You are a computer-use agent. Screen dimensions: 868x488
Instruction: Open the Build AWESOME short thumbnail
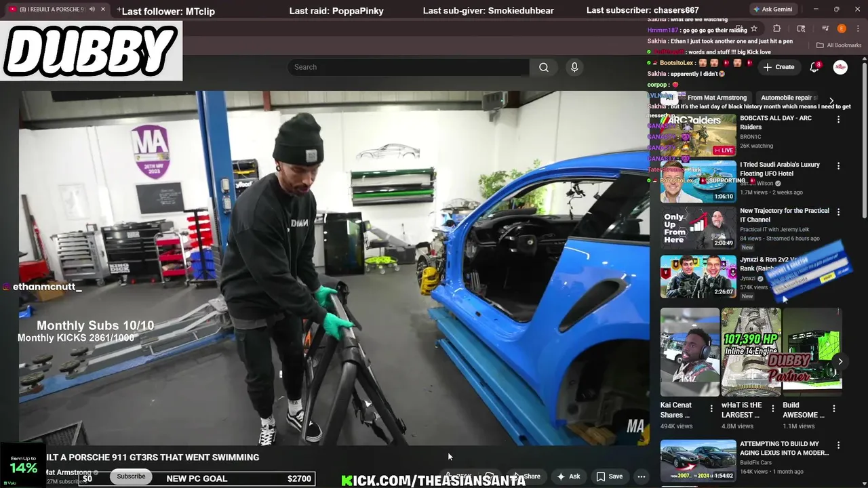click(x=812, y=352)
